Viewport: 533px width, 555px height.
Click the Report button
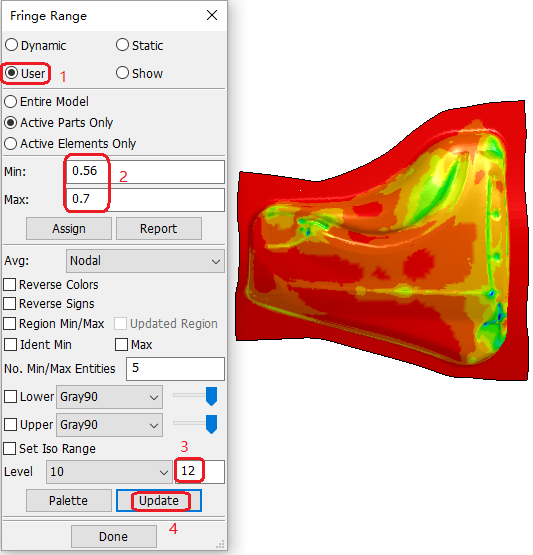(x=159, y=229)
